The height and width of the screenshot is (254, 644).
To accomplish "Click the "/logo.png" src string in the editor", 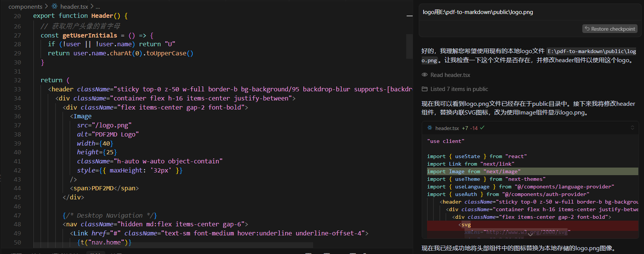I will tap(109, 125).
